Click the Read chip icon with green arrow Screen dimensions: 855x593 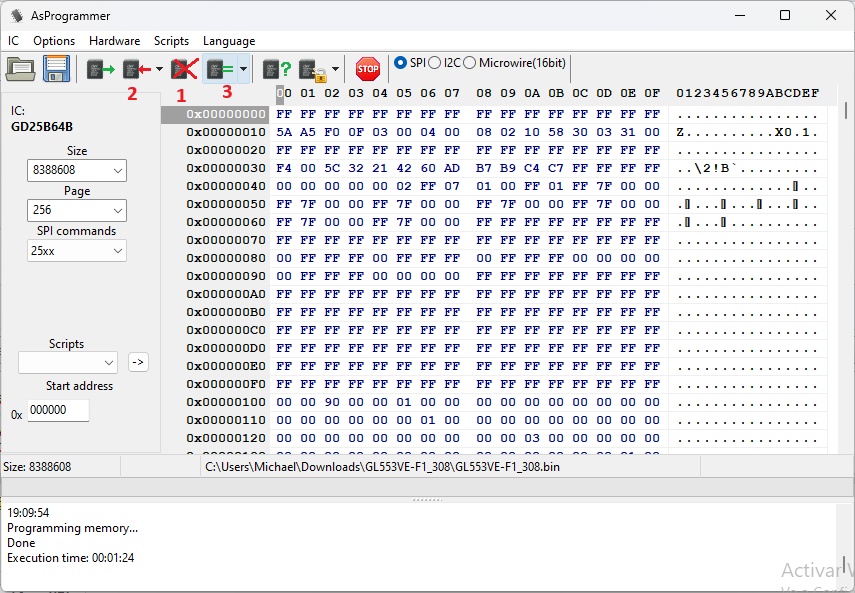point(100,69)
